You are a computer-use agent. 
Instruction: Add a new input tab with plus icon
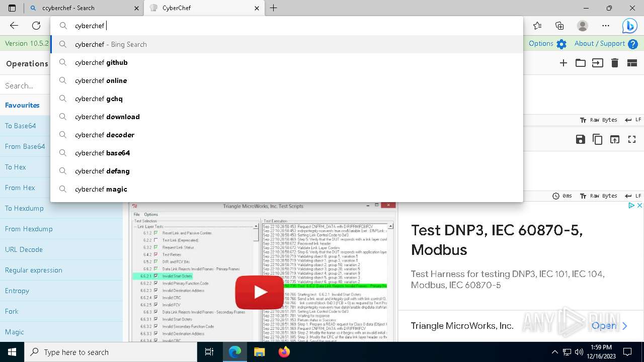pyautogui.click(x=563, y=63)
